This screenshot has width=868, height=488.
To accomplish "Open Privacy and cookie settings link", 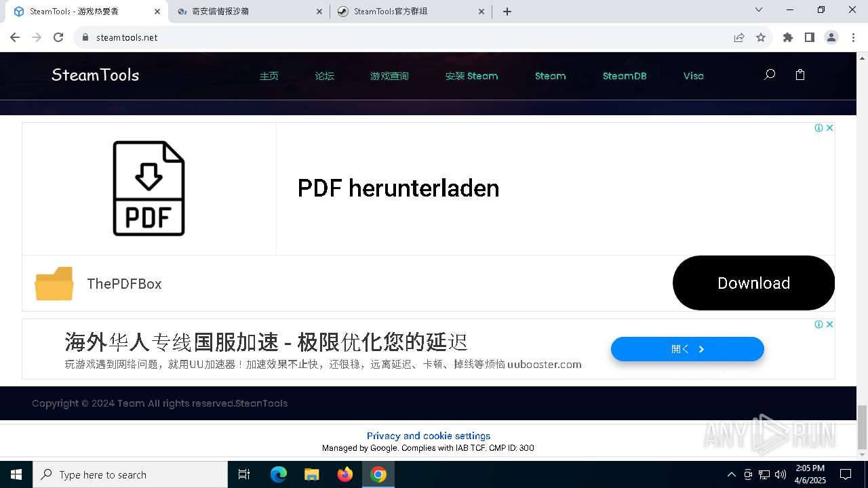I will [429, 436].
